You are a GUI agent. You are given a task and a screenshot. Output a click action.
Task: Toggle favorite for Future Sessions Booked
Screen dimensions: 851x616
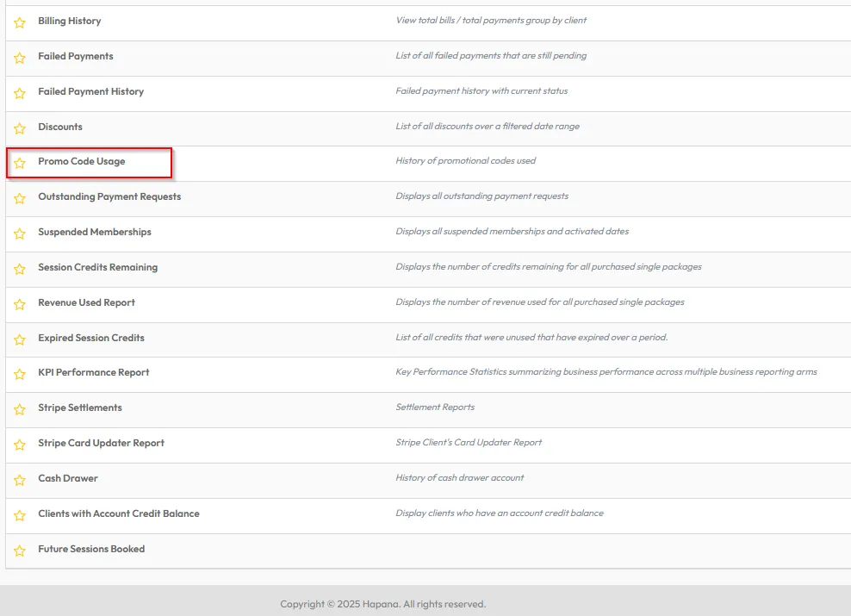point(20,551)
